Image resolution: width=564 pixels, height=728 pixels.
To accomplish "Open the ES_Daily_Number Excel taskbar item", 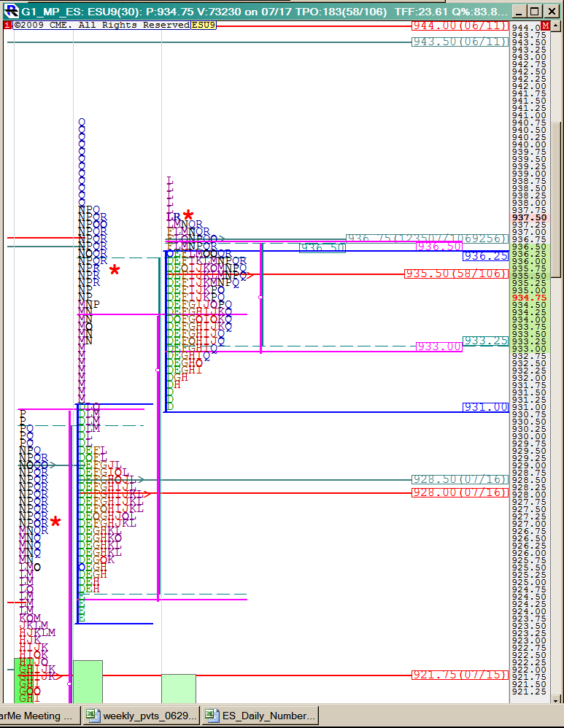I will click(260, 716).
